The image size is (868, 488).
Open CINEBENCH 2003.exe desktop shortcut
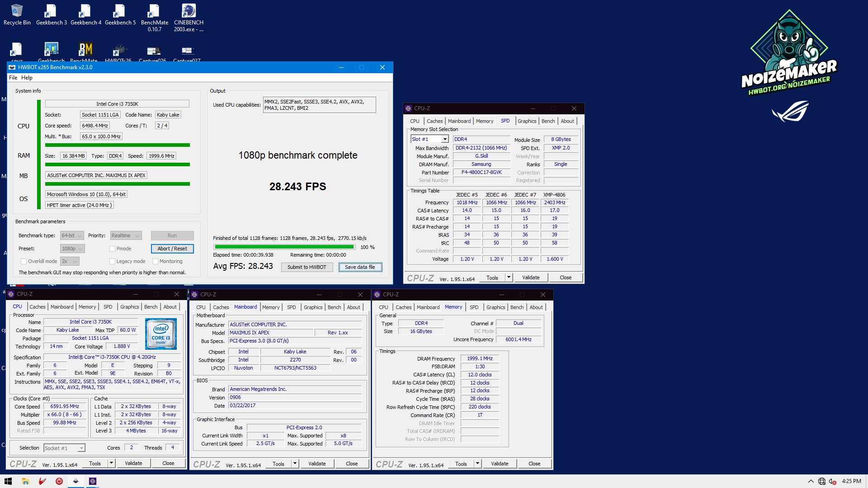pyautogui.click(x=189, y=18)
